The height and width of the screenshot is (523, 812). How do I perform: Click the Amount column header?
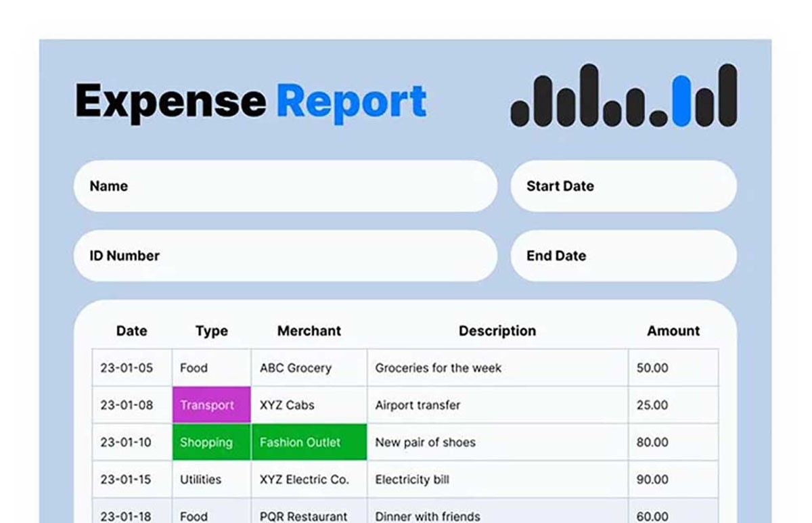(x=673, y=331)
